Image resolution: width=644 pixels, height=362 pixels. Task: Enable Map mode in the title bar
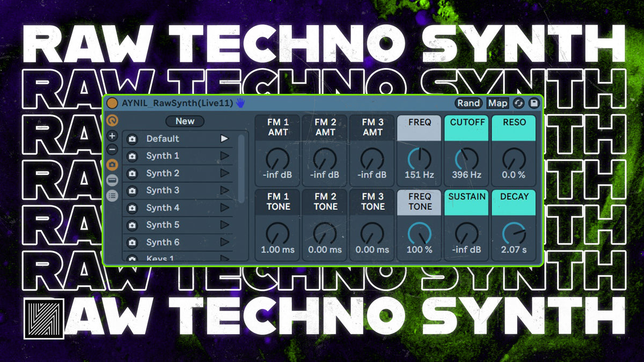point(497,103)
